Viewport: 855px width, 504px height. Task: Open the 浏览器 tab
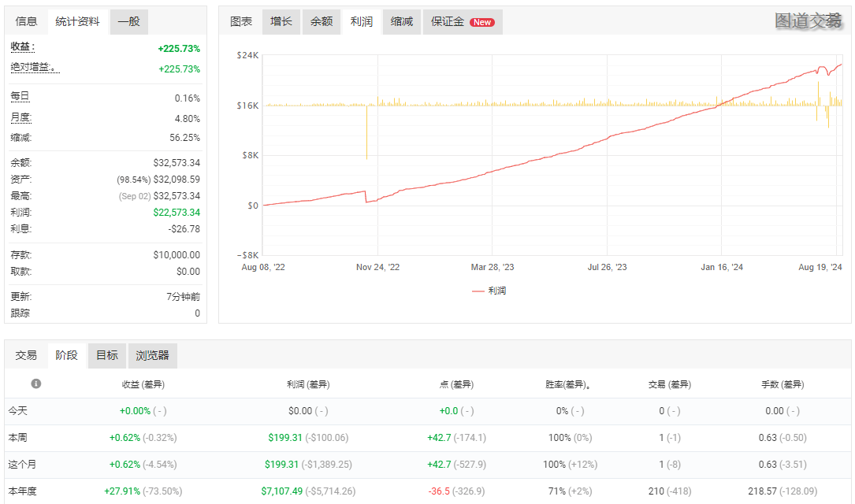[153, 355]
